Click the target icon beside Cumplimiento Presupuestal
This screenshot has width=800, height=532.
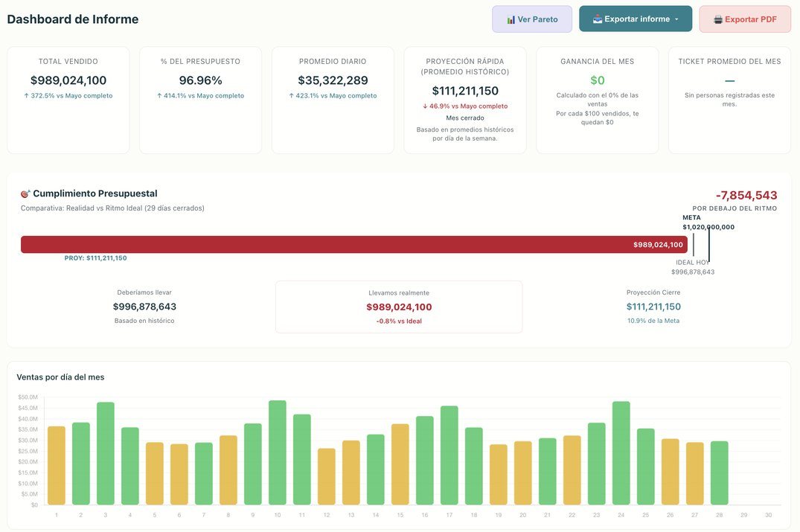[x=25, y=193]
